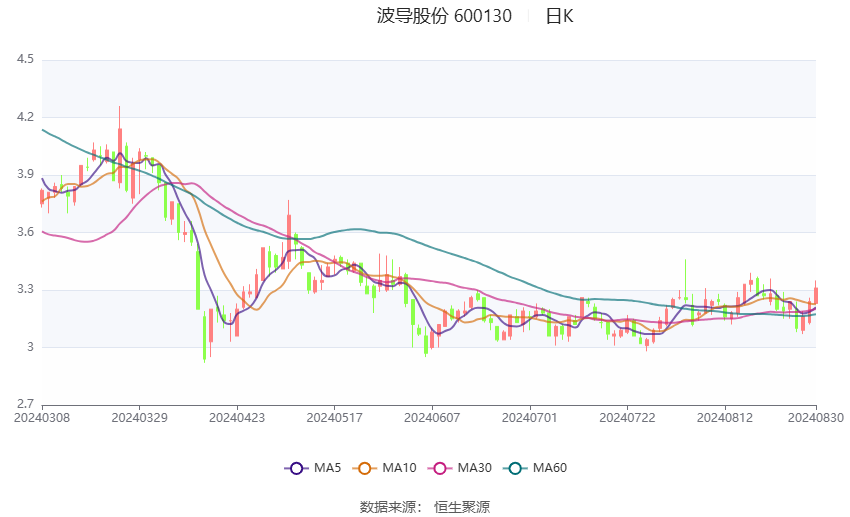Screen dimensions: 850x517
Task: Hide the MA30 line via its label
Action: tap(474, 467)
